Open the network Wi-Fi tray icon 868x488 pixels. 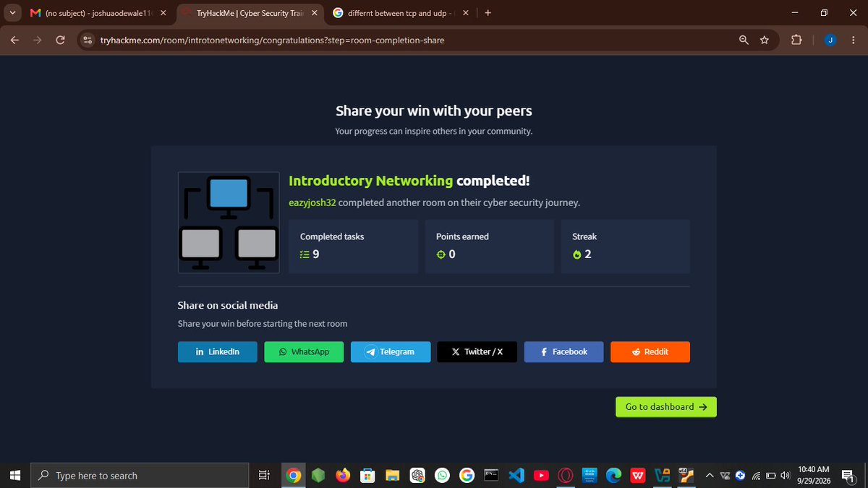point(757,476)
